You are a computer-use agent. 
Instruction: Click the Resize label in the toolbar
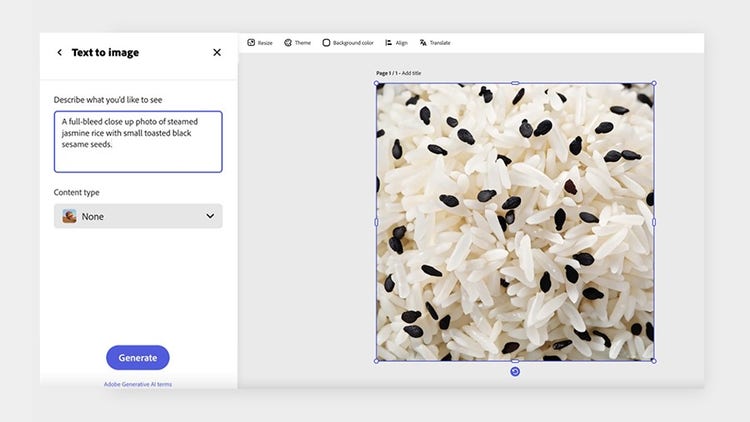265,43
